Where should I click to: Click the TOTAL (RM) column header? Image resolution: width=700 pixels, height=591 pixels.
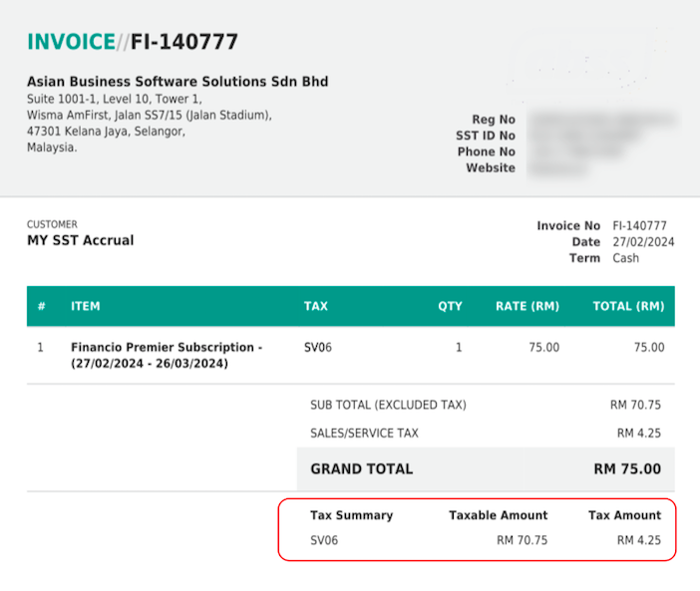coord(628,306)
